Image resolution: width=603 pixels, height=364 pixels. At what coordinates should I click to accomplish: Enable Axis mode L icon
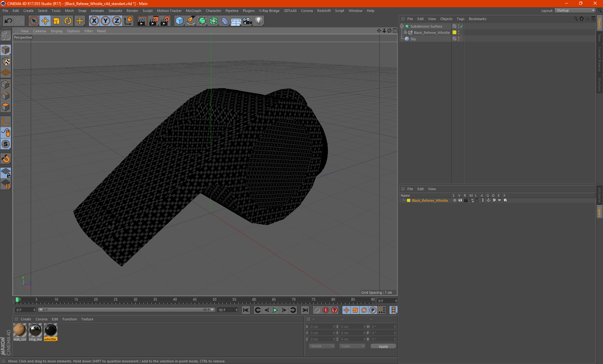pyautogui.click(x=6, y=121)
